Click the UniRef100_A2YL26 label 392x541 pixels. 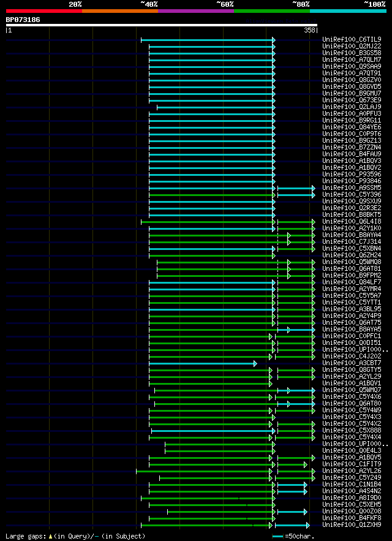[352, 471]
